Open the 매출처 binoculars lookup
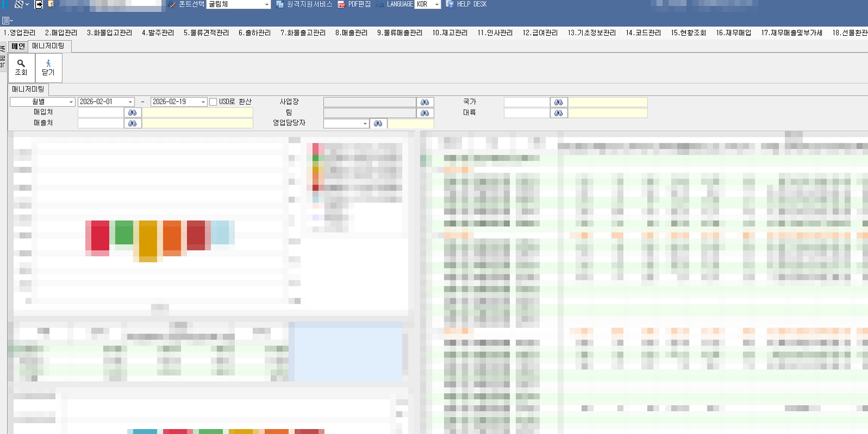The width and height of the screenshot is (868, 434). pyautogui.click(x=132, y=124)
